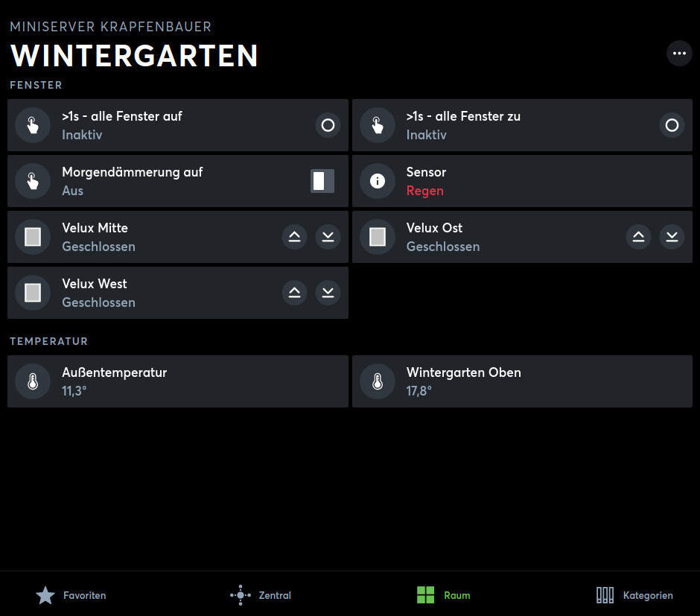Close Velux Mitte with the down arrow
700x616 pixels.
[328, 237]
